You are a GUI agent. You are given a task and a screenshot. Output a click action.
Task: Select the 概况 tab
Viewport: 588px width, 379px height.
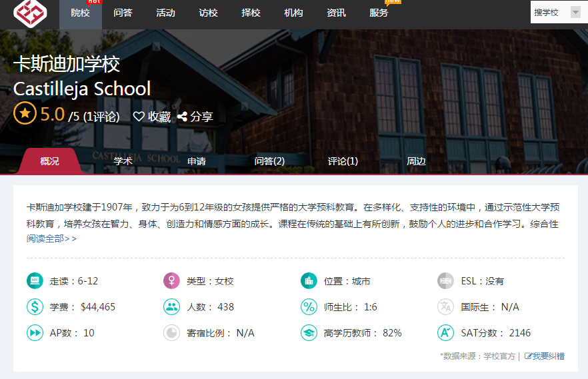point(49,161)
